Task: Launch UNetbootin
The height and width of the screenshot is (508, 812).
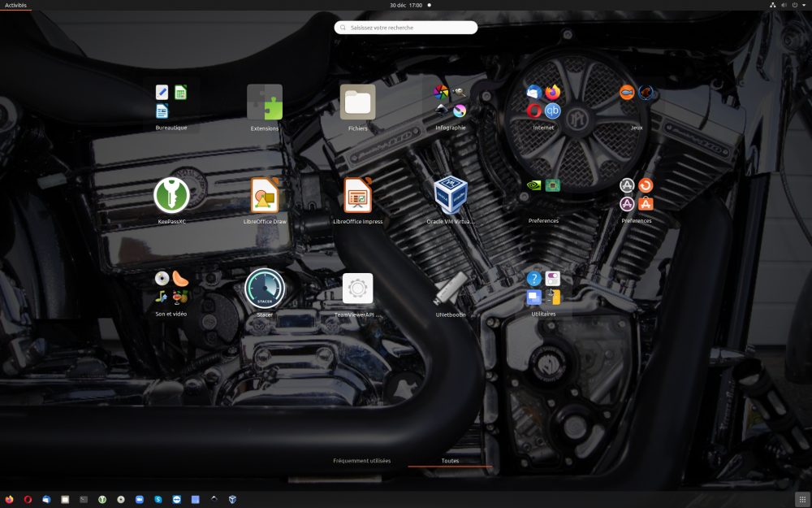Action: coord(451,289)
